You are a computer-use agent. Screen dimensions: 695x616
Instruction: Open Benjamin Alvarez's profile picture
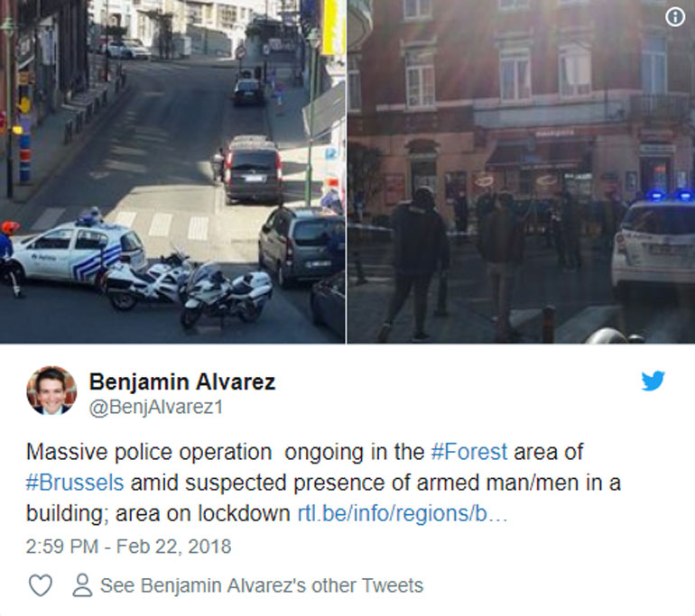[51, 391]
